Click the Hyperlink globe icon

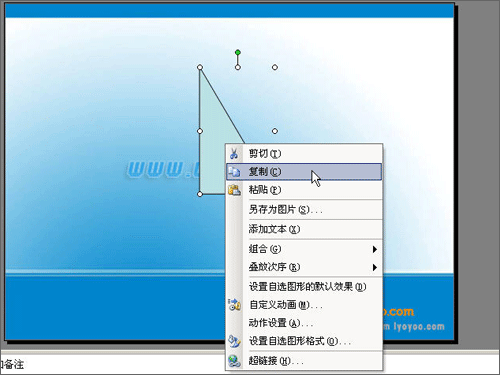[x=234, y=361]
